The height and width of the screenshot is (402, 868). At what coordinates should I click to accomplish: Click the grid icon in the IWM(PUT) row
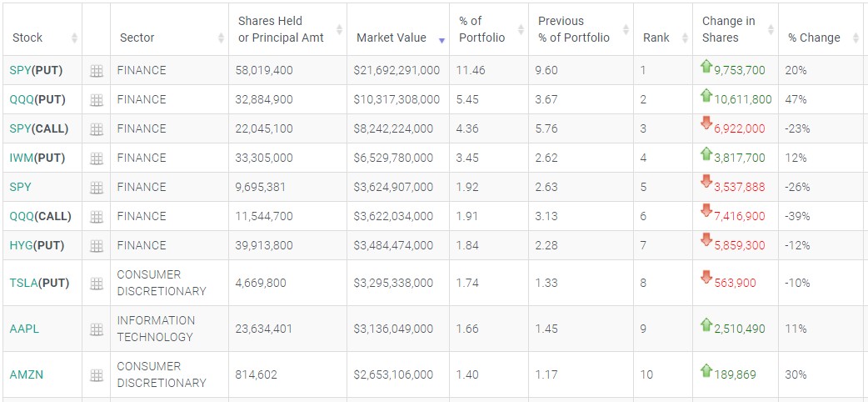(97, 158)
